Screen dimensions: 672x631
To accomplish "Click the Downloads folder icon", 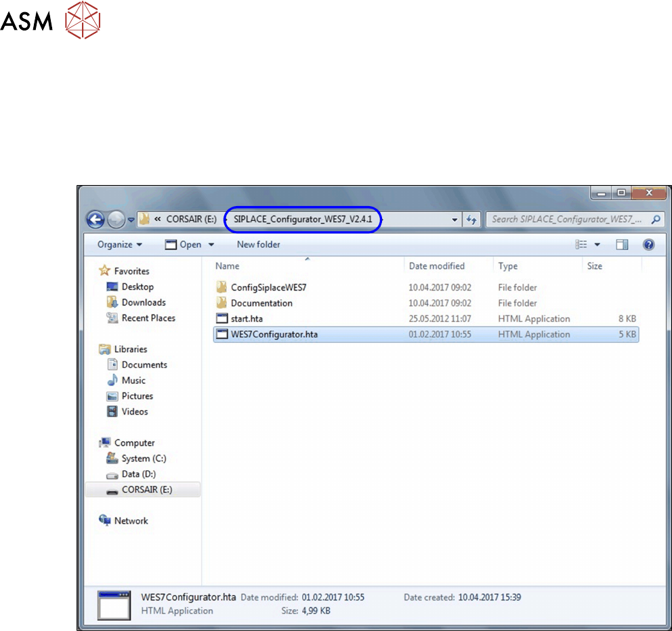I will coord(112,302).
